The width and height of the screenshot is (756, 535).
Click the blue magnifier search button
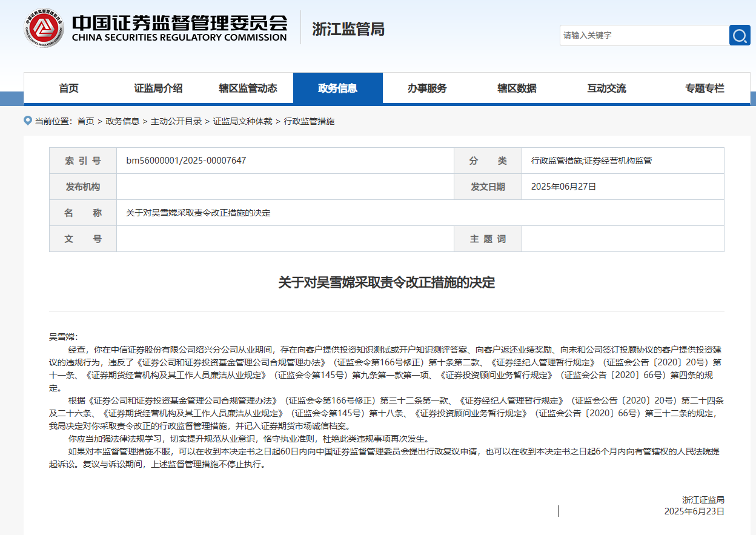tap(740, 35)
